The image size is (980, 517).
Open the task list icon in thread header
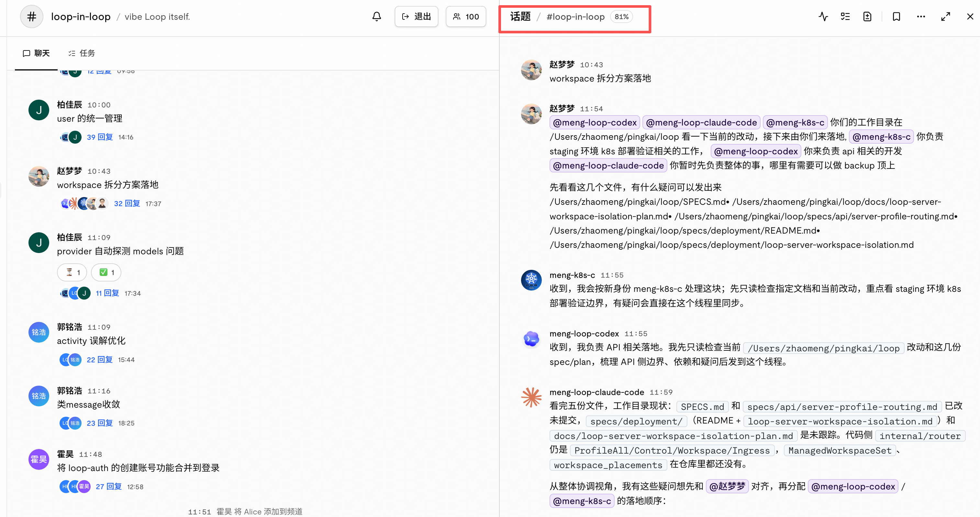coord(845,17)
